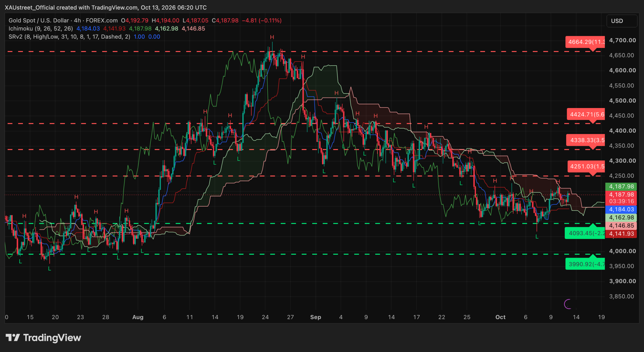
Task: Click the 28 date label on time axis
Action: click(x=106, y=317)
